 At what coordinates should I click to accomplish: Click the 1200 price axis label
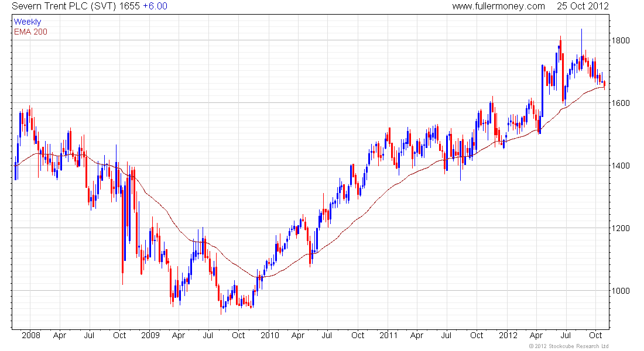click(x=620, y=228)
